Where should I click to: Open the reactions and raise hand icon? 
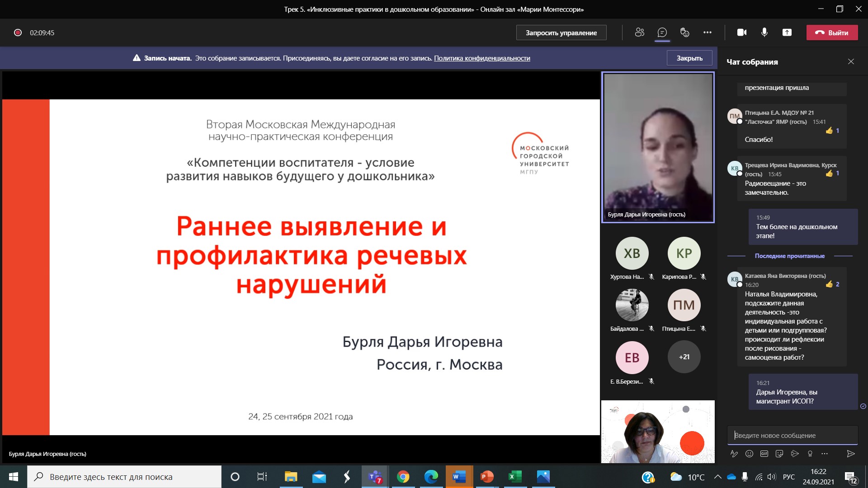click(x=684, y=33)
